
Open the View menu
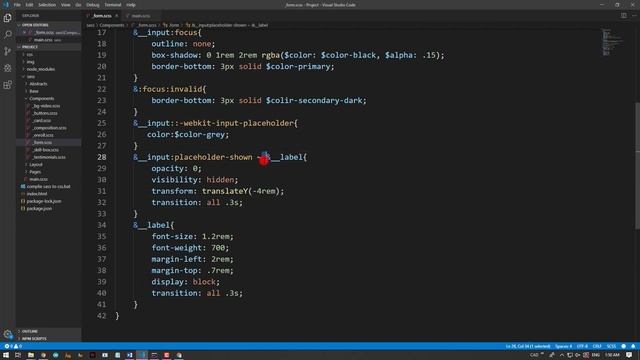coord(66,5)
